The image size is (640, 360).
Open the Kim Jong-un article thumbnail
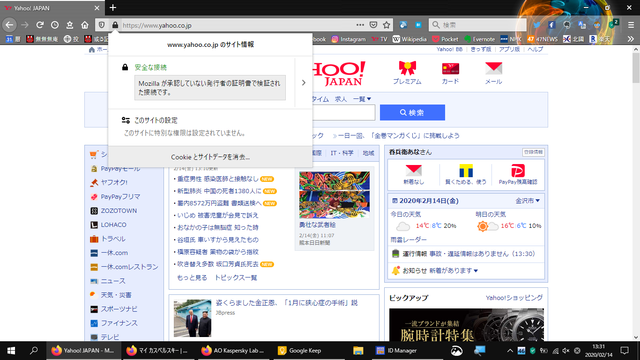pyautogui.click(x=192, y=318)
